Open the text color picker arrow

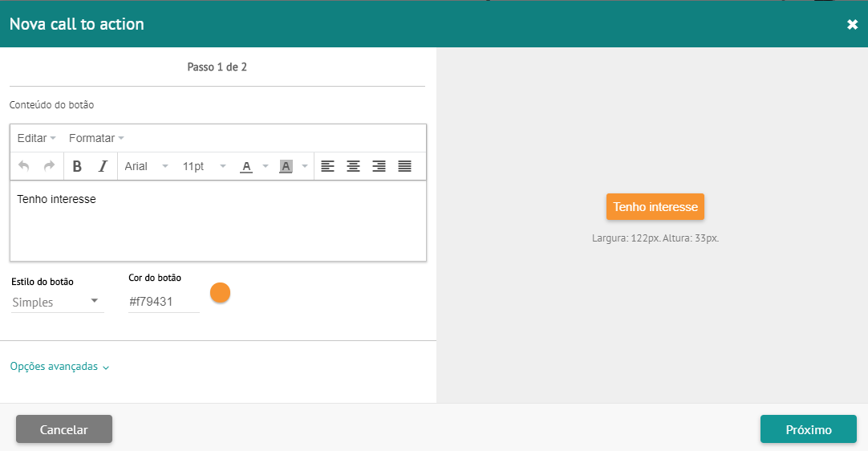tap(266, 166)
